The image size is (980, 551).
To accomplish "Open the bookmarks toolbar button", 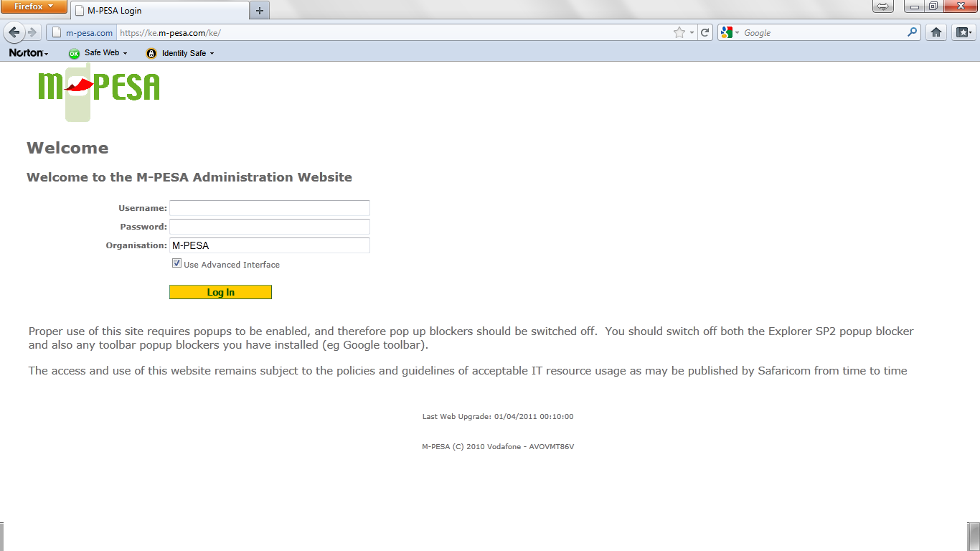I will click(x=963, y=32).
